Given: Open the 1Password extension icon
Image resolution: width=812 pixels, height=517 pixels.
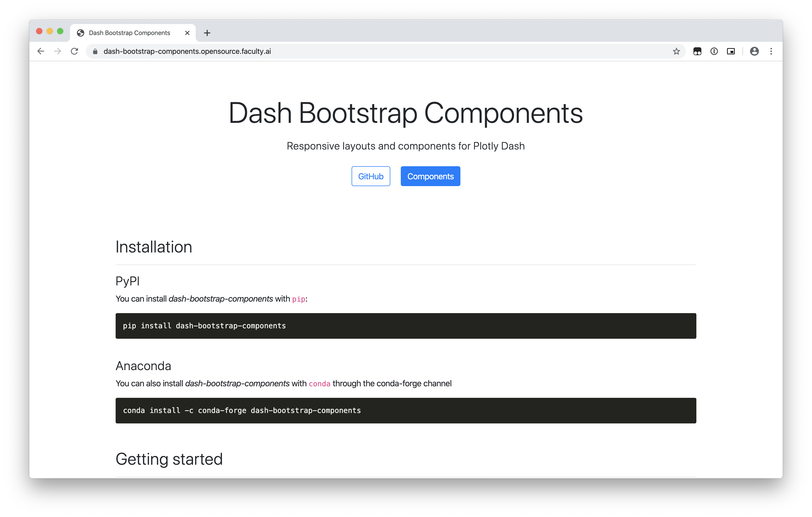Looking at the screenshot, I should coord(714,51).
